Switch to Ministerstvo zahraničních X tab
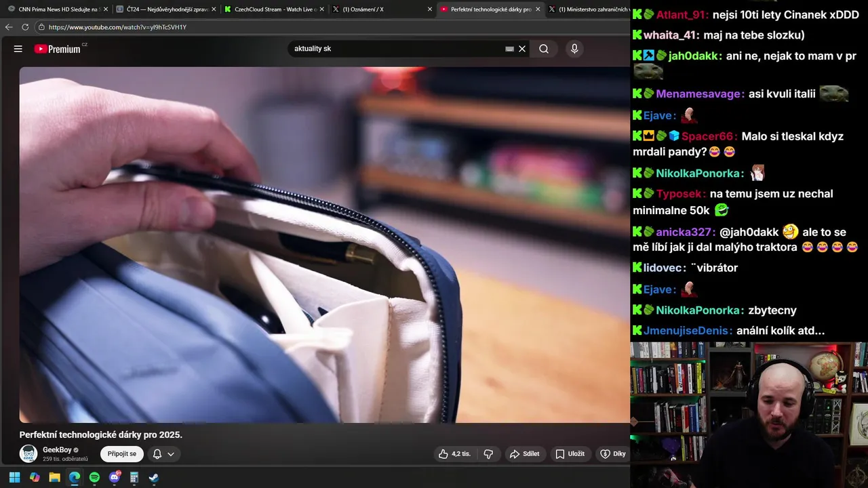The height and width of the screenshot is (488, 868). pyautogui.click(x=589, y=9)
